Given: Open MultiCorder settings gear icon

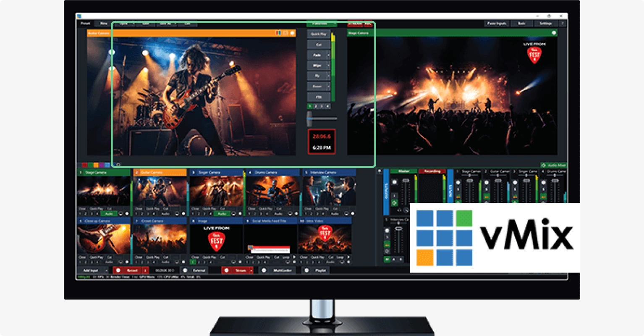Looking at the screenshot, I should coord(264,270).
